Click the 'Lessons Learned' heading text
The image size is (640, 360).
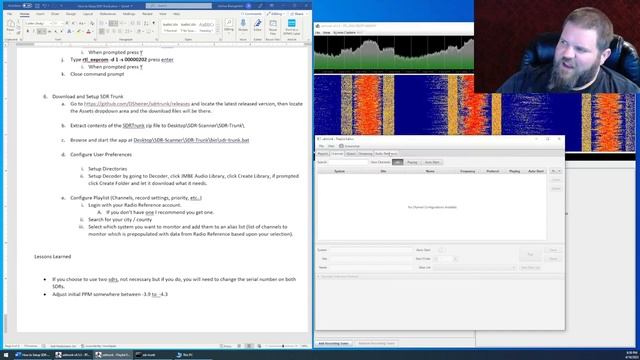pyautogui.click(x=53, y=256)
